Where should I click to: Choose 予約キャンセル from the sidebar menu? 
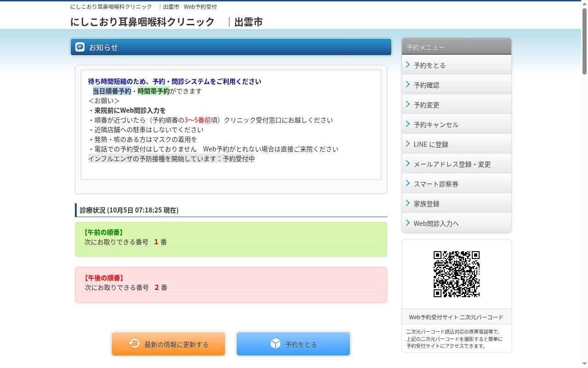pos(457,124)
